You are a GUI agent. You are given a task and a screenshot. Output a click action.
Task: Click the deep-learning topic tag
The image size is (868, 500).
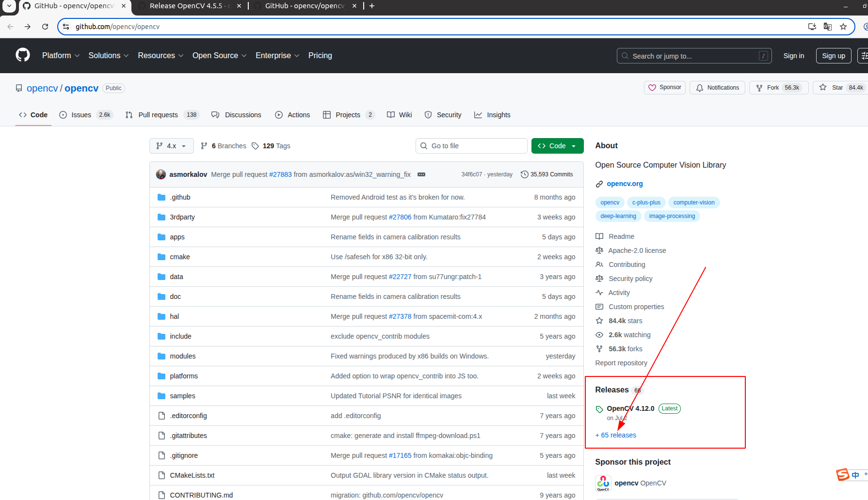tap(618, 216)
